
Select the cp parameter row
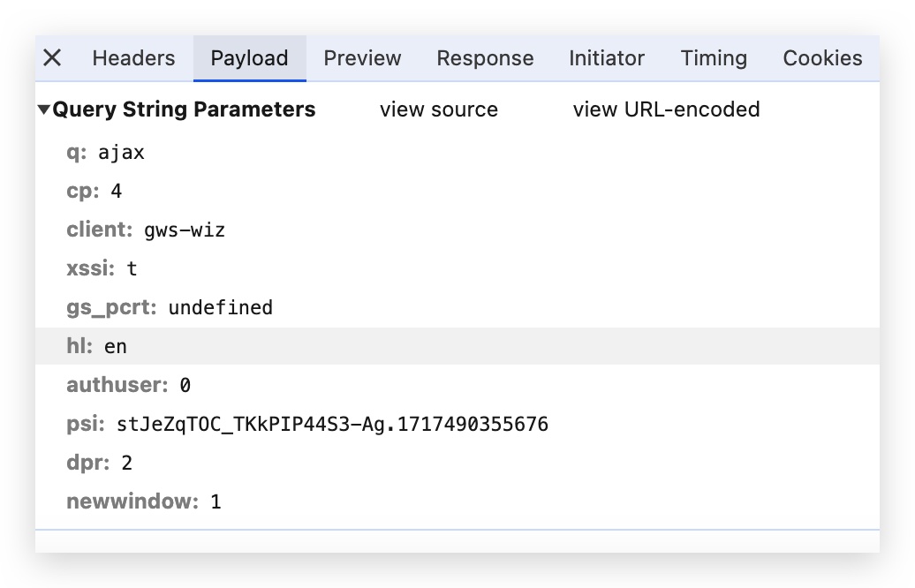point(94,192)
